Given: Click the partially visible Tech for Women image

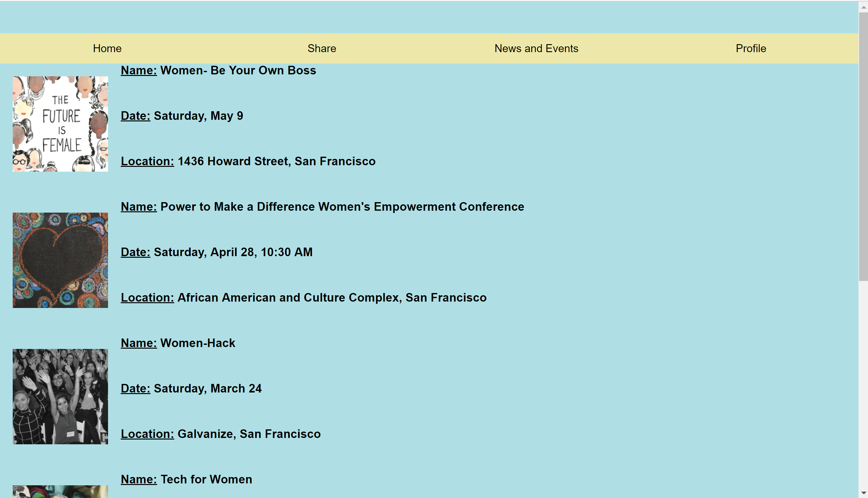Looking at the screenshot, I should (60, 492).
